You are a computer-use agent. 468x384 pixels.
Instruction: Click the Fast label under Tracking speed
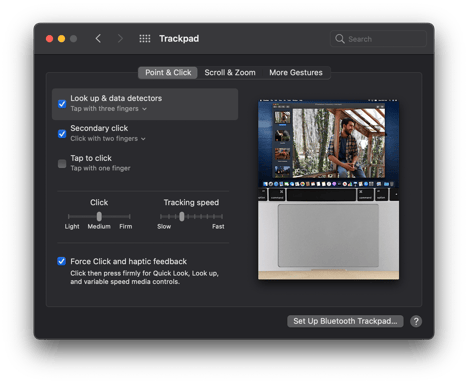218,227
